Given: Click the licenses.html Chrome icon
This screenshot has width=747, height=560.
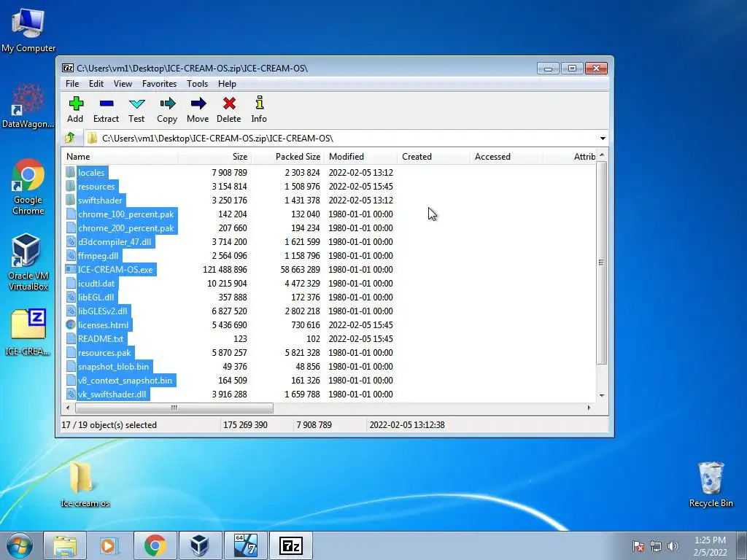Looking at the screenshot, I should pos(71,324).
